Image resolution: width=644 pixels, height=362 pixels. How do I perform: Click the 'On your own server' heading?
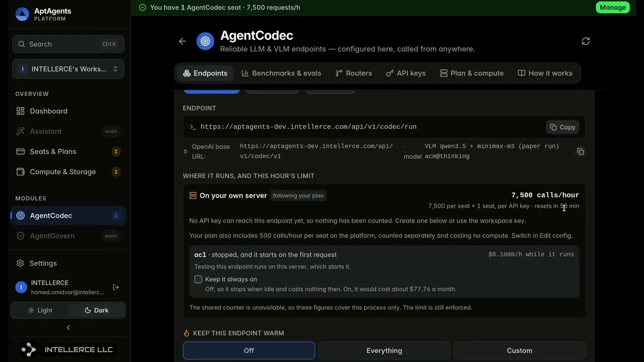(x=233, y=196)
